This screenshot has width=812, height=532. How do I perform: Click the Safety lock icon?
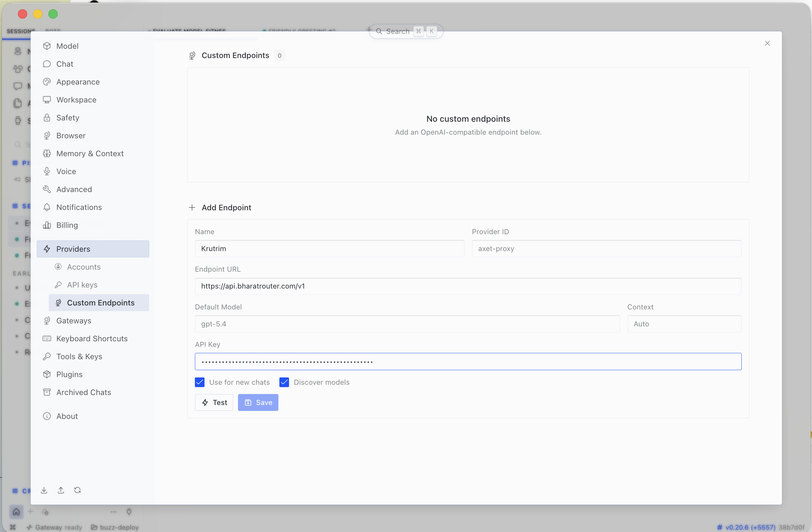(x=47, y=117)
